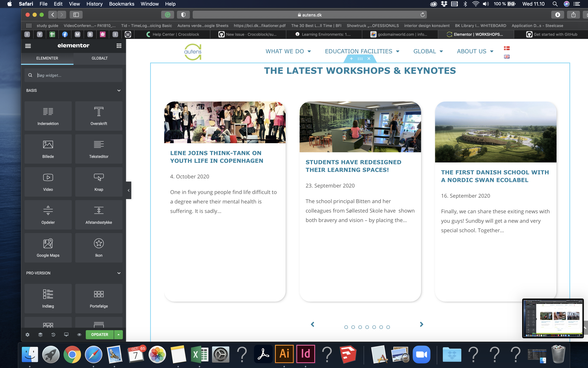
Task: Collapse the BASIS widget category
Action: click(x=73, y=90)
